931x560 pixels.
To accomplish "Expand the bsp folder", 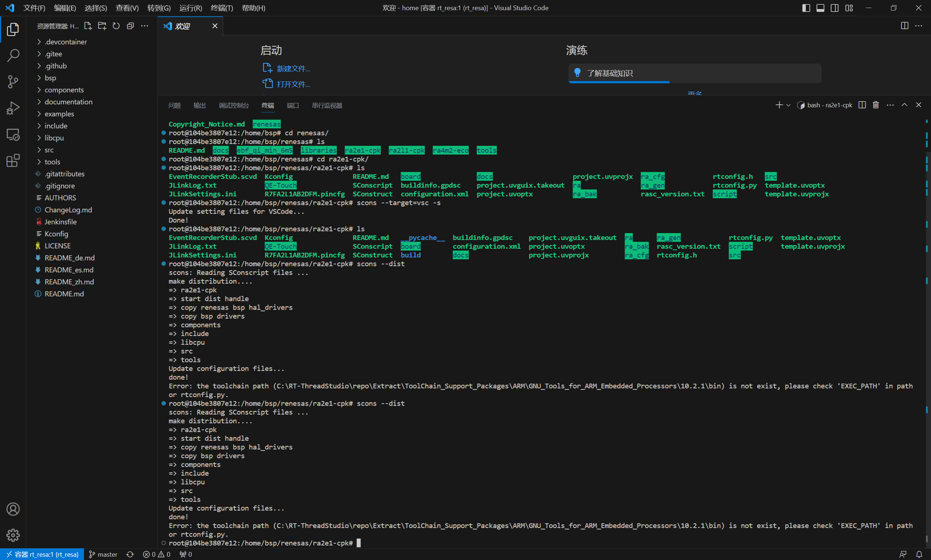I will 92,78.
